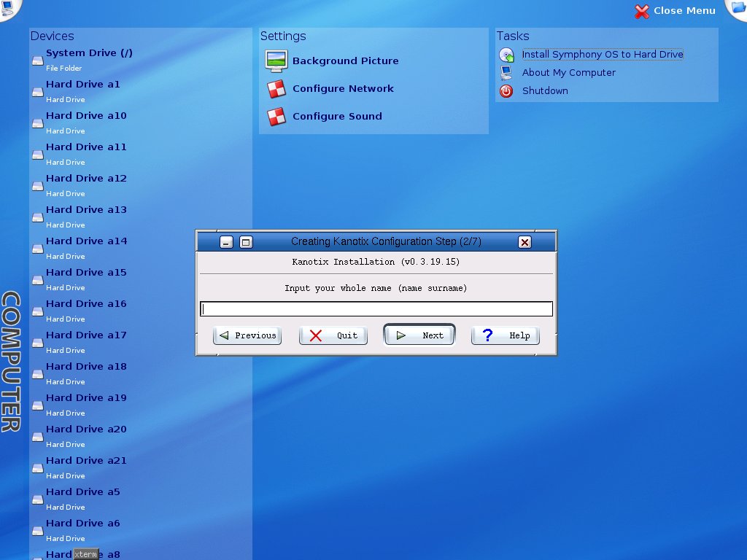Click the Hard Drive a13 drive icon
This screenshot has width=747, height=560.
38,217
